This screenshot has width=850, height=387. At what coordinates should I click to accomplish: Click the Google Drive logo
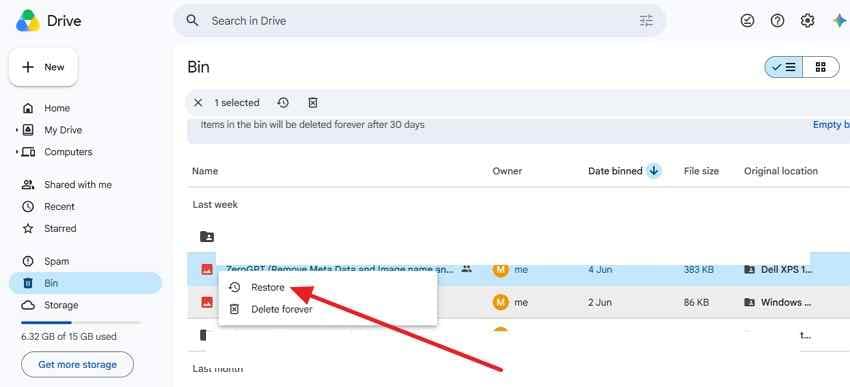(28, 21)
